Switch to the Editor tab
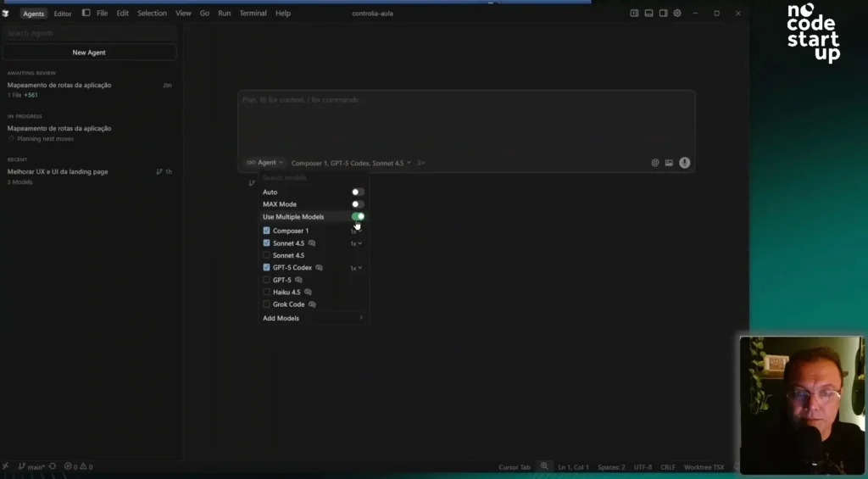The height and width of the screenshot is (479, 868). pos(63,14)
